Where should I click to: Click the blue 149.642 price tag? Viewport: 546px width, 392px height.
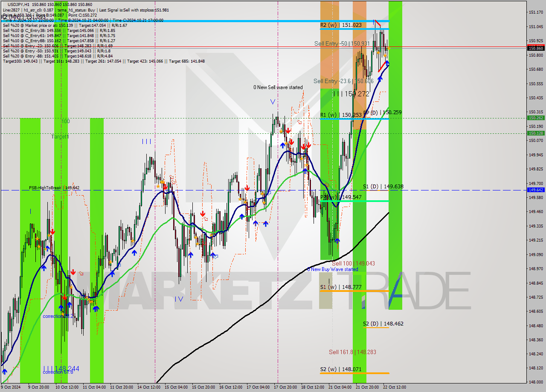[x=536, y=190]
